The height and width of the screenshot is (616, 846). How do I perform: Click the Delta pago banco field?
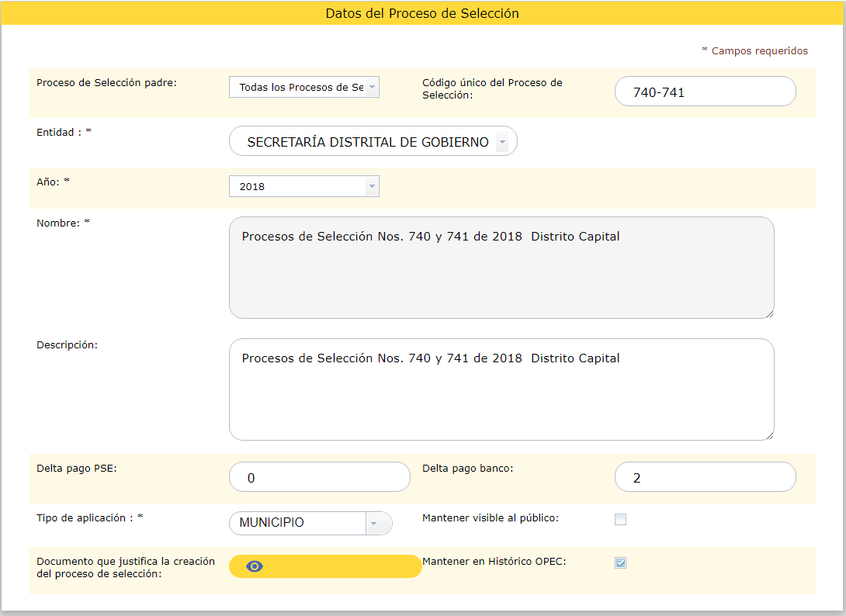coord(705,477)
